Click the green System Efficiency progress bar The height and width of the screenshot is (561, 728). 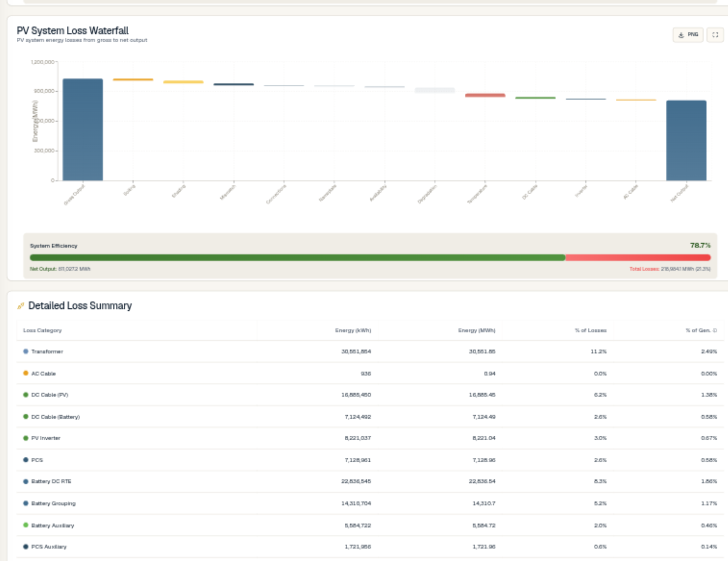click(x=298, y=258)
